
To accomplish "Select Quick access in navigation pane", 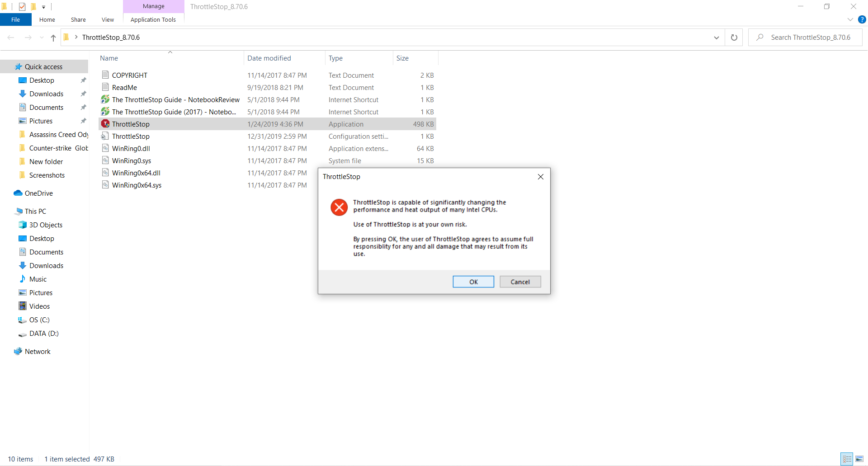I will (44, 66).
